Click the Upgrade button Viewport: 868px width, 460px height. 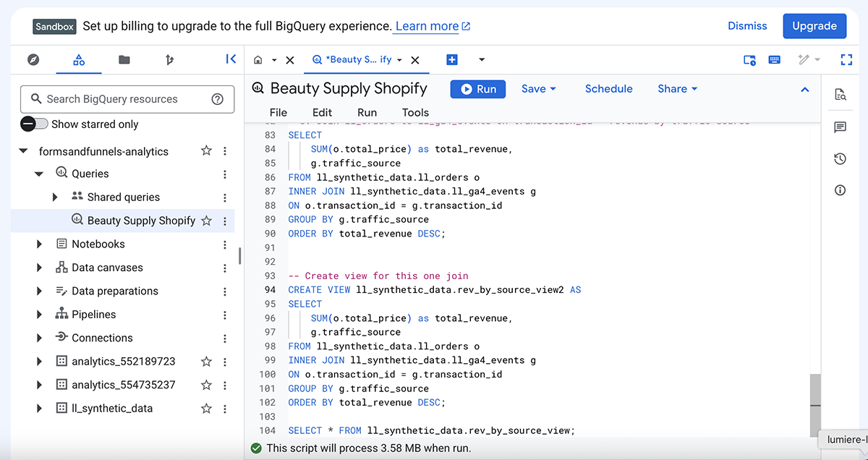[x=814, y=25]
